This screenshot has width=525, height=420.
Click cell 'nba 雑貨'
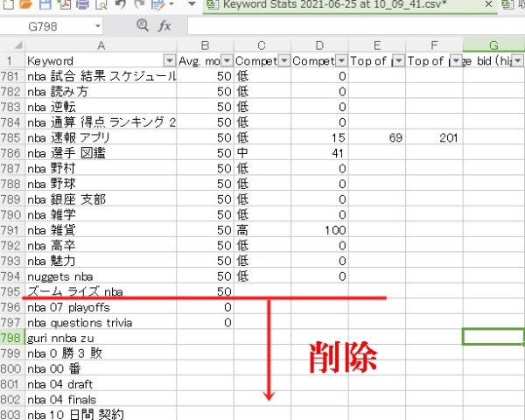(101, 230)
